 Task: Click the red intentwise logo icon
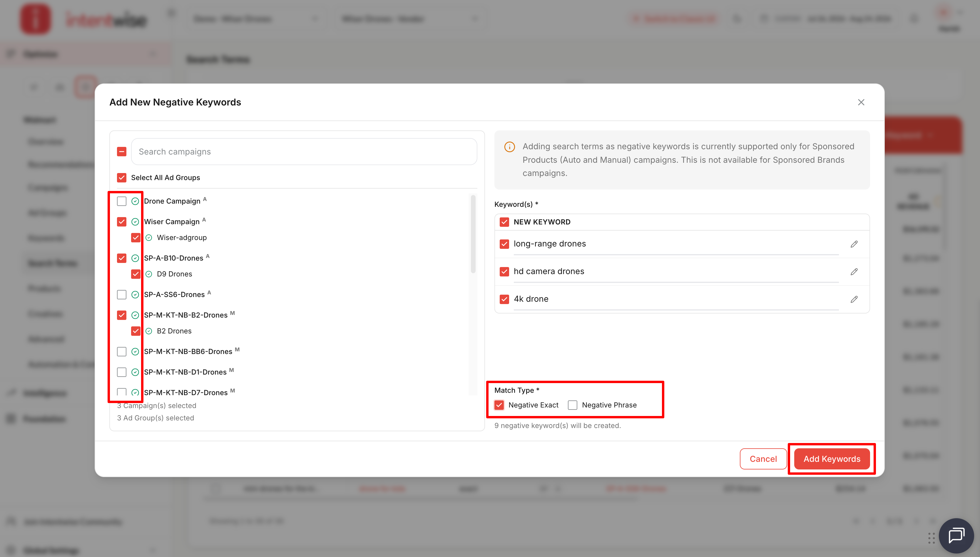coord(35,19)
